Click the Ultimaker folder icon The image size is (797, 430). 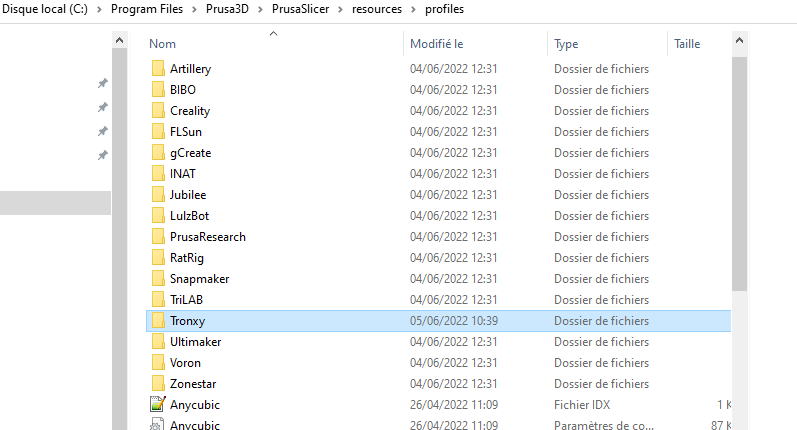point(158,342)
